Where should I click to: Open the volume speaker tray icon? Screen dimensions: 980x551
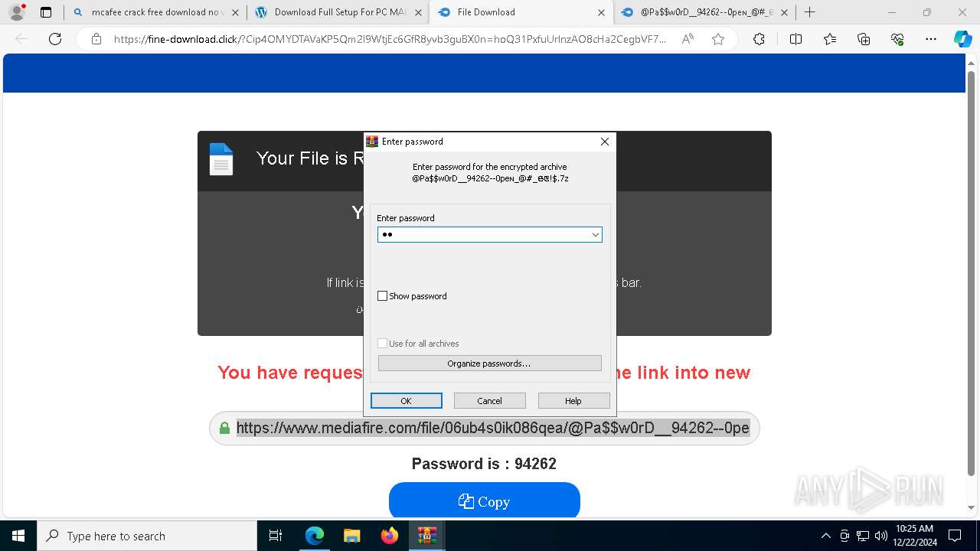[x=880, y=536]
